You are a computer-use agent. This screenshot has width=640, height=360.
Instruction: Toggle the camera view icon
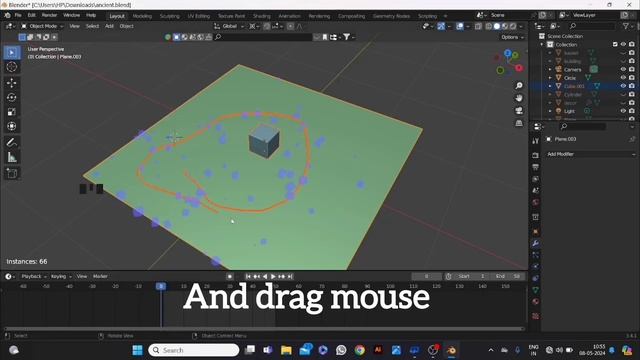tap(519, 111)
